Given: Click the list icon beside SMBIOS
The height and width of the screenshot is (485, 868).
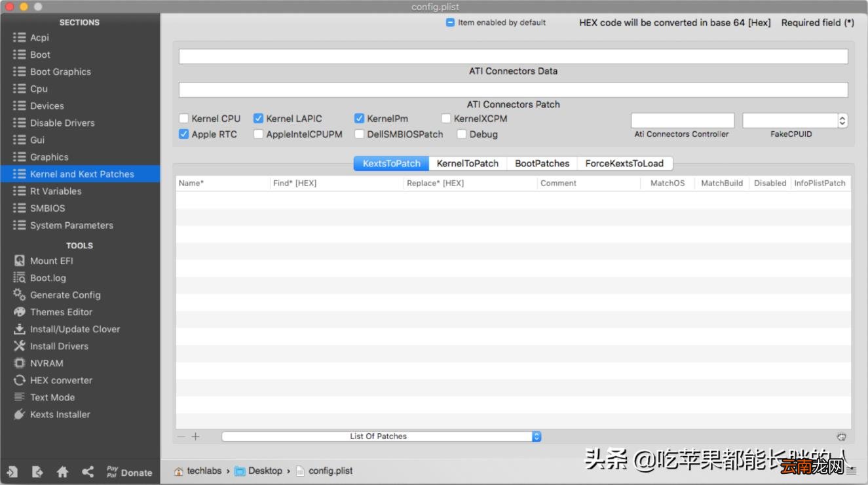Looking at the screenshot, I should pos(20,208).
